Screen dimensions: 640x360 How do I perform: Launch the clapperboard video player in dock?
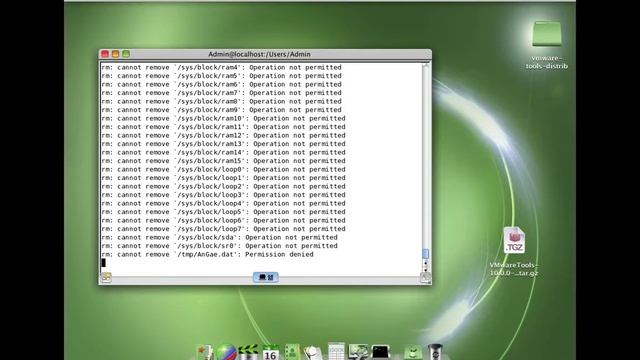coord(249,352)
